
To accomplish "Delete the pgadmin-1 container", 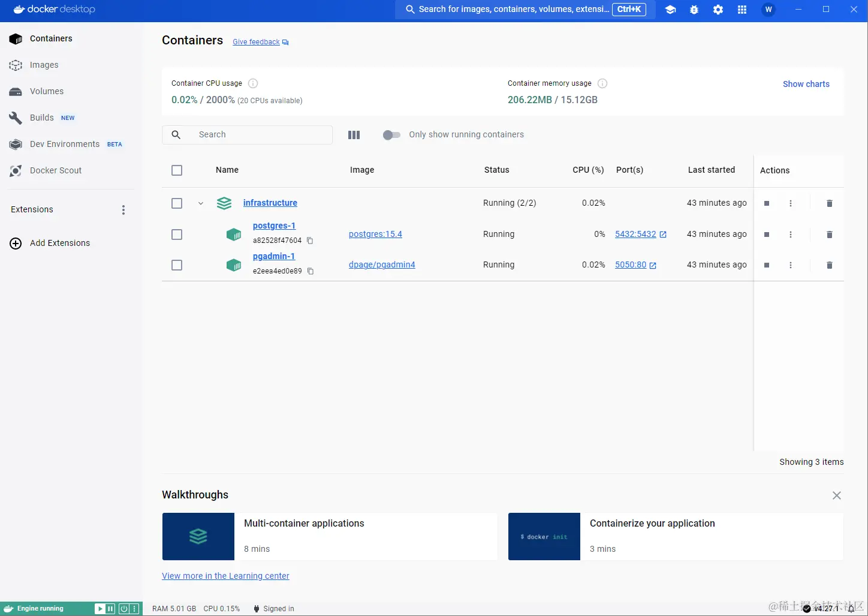I will pyautogui.click(x=830, y=265).
